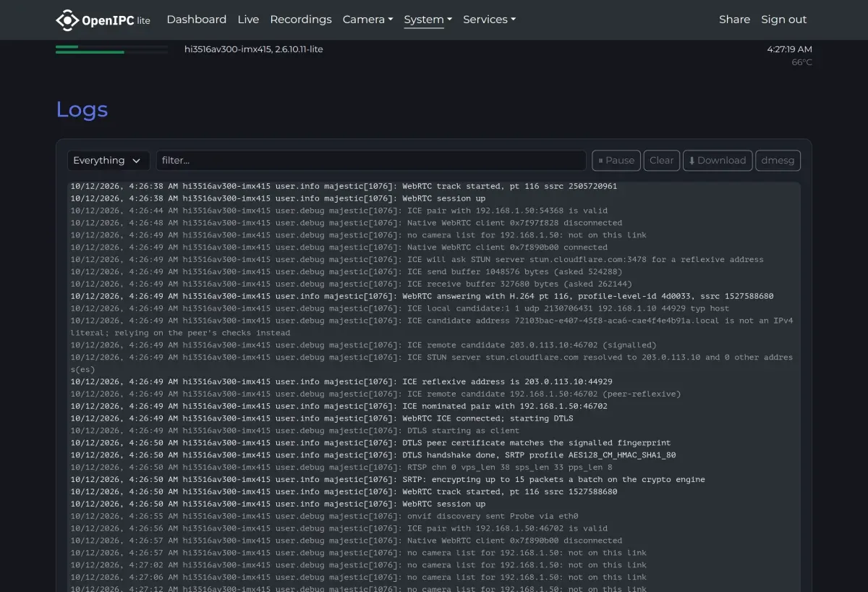This screenshot has width=868, height=592.
Task: Click the OpenIPC logo icon
Action: click(67, 20)
